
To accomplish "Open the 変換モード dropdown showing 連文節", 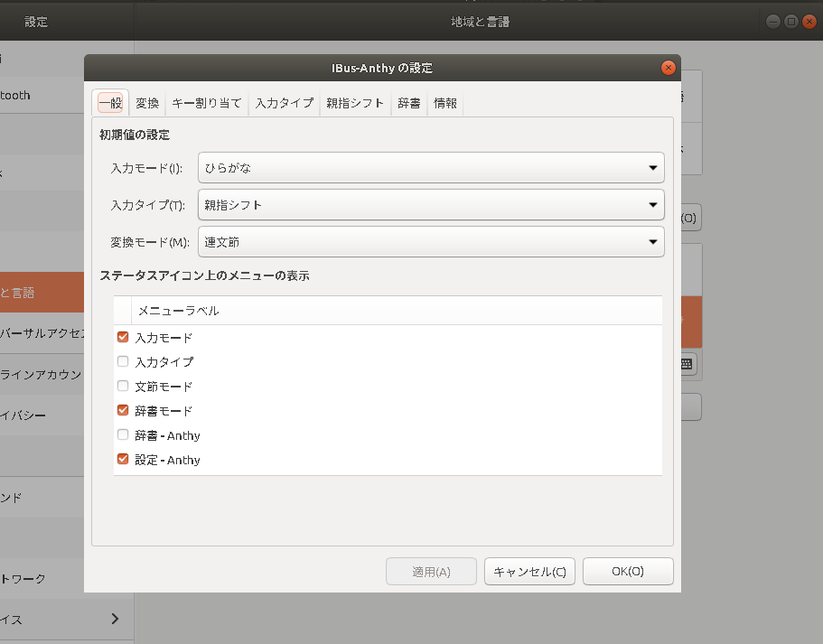I will click(x=431, y=242).
